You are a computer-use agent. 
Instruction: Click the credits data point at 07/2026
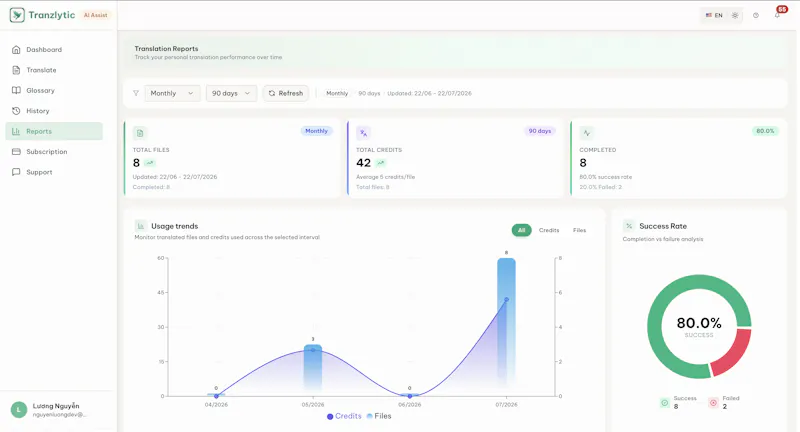pyautogui.click(x=506, y=299)
